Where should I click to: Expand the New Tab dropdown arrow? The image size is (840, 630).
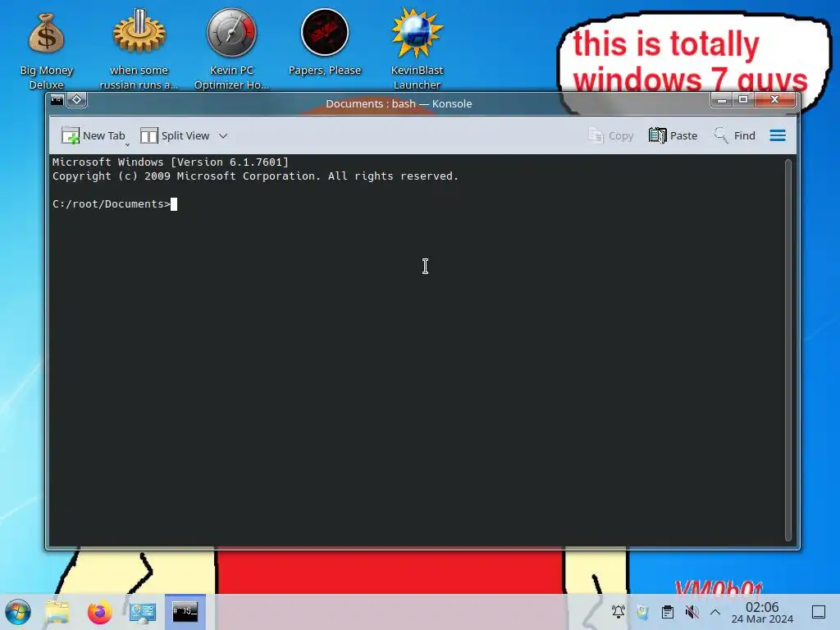127,144
